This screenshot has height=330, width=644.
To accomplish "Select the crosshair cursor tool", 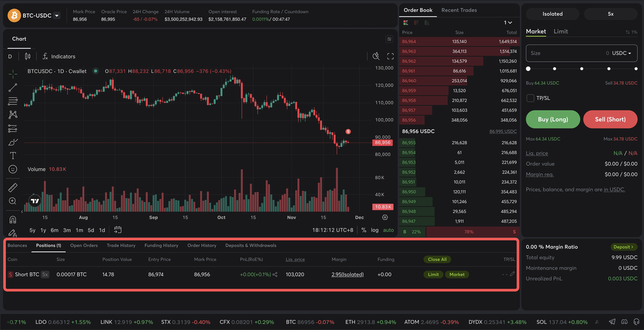I will click(13, 73).
